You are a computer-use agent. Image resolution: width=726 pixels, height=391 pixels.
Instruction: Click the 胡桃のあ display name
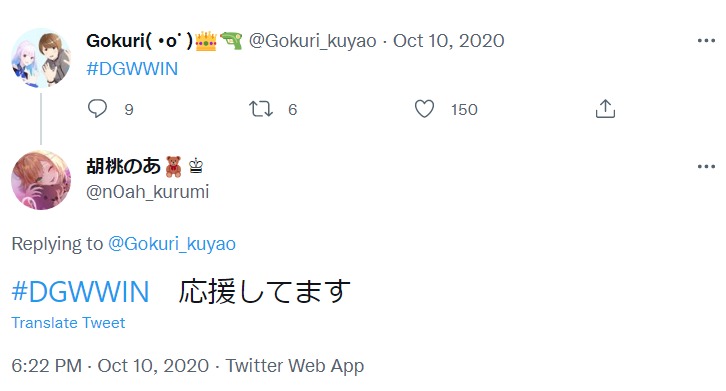point(123,166)
